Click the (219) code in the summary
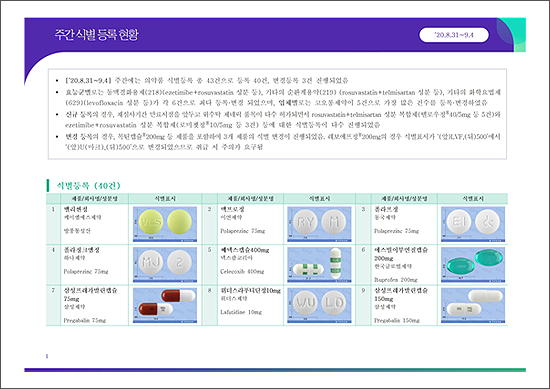Image resolution: width=550 pixels, height=389 pixels. (x=329, y=92)
